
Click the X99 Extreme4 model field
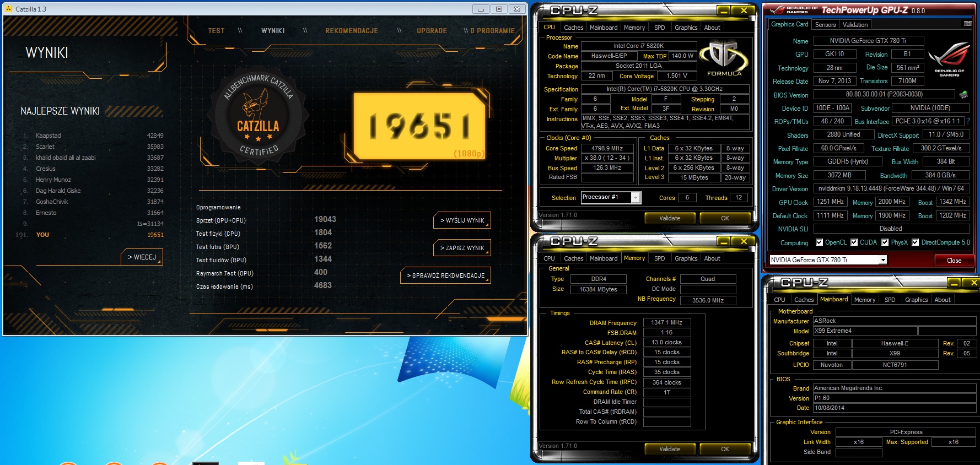(865, 331)
